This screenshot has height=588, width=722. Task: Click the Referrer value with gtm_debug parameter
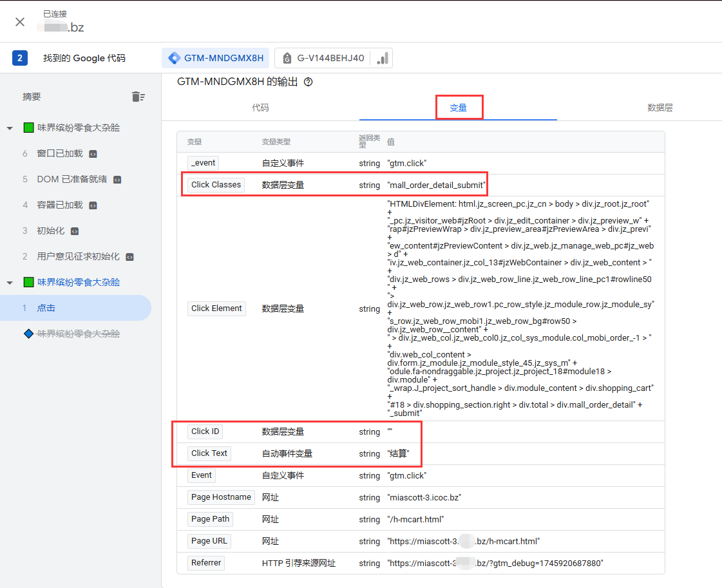point(495,563)
